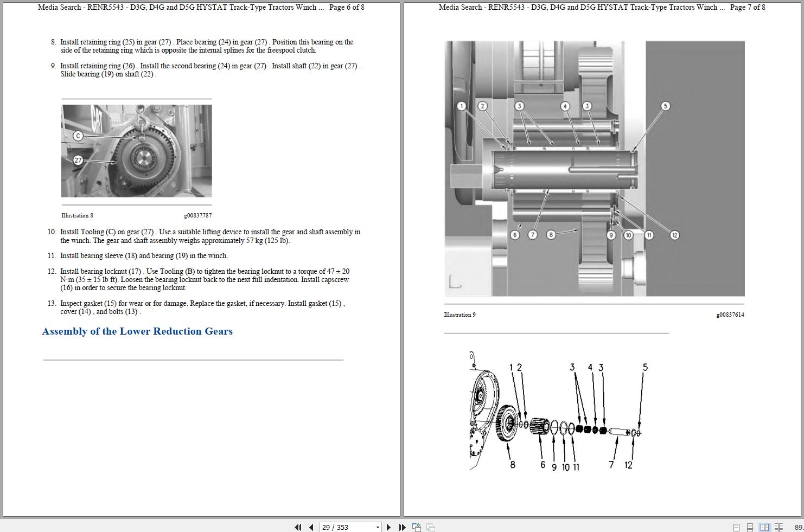Toggle the highlighted two-page layout mode off
804x532 pixels.
coord(765,527)
